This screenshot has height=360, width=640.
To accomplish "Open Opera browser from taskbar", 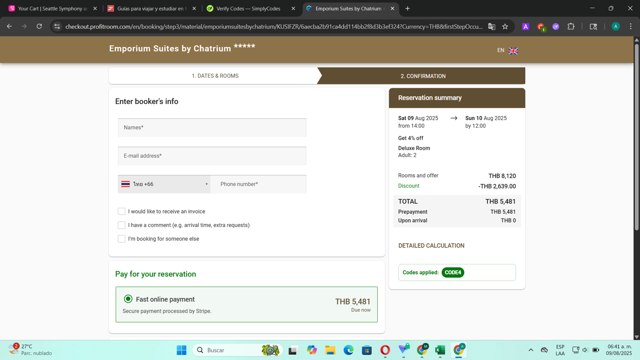I will [385, 350].
